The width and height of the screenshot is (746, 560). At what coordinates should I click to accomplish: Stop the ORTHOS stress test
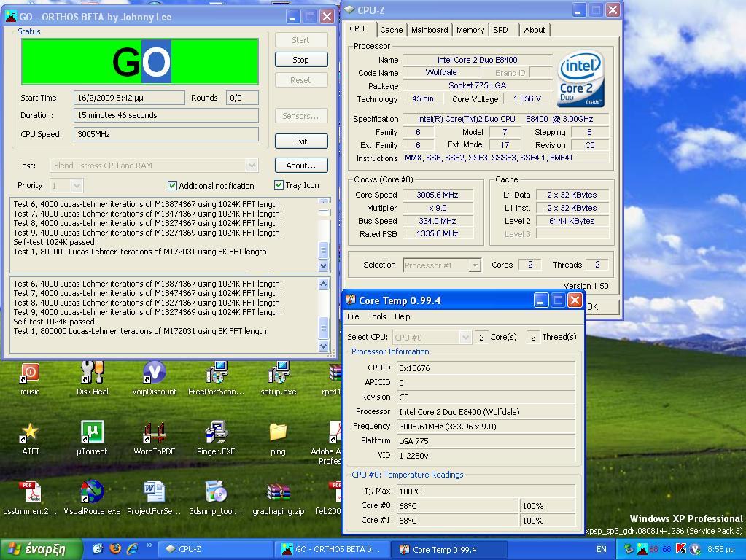pyautogui.click(x=300, y=60)
